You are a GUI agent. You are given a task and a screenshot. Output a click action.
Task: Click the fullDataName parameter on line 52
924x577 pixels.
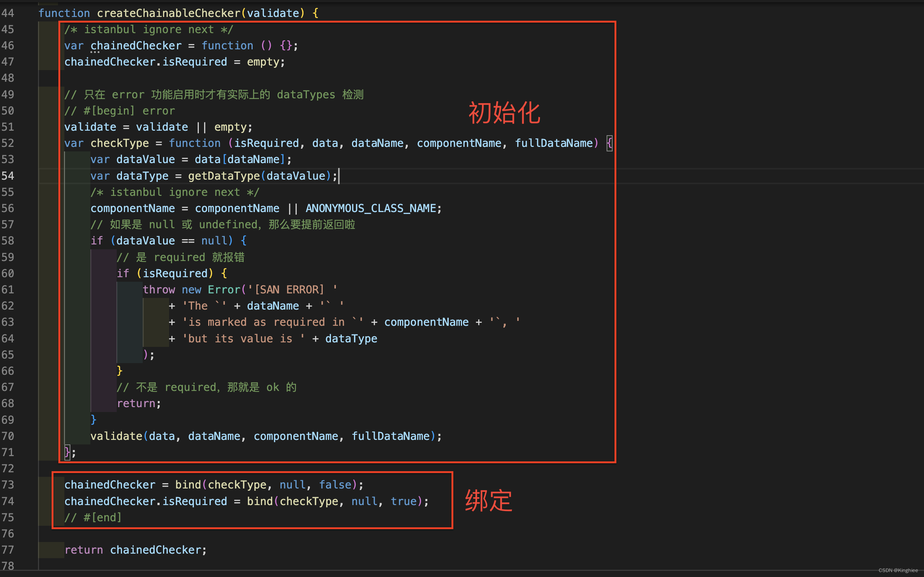554,143
